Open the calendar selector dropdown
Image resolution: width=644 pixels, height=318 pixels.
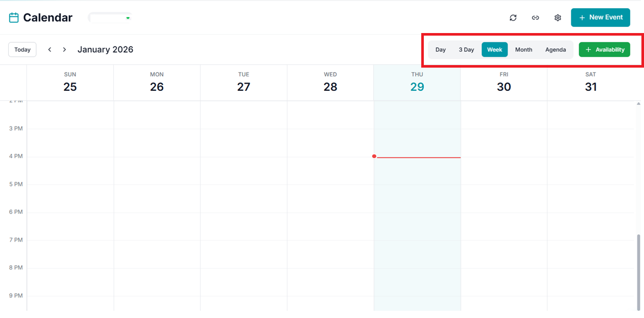pyautogui.click(x=111, y=18)
